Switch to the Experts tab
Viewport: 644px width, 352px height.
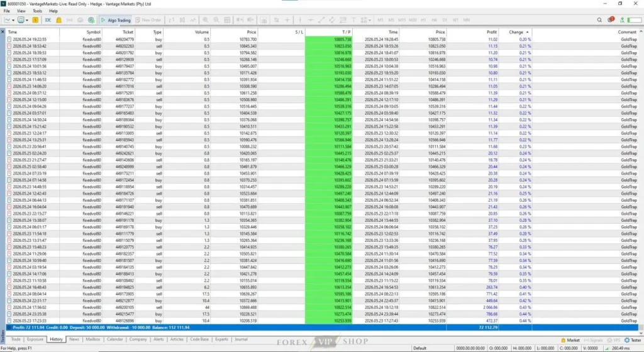pyautogui.click(x=221, y=339)
